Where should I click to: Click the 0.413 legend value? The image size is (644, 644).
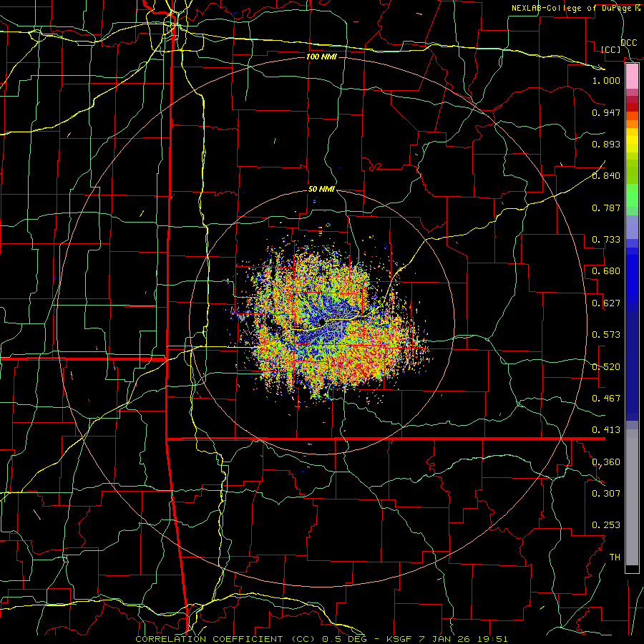pyautogui.click(x=606, y=430)
